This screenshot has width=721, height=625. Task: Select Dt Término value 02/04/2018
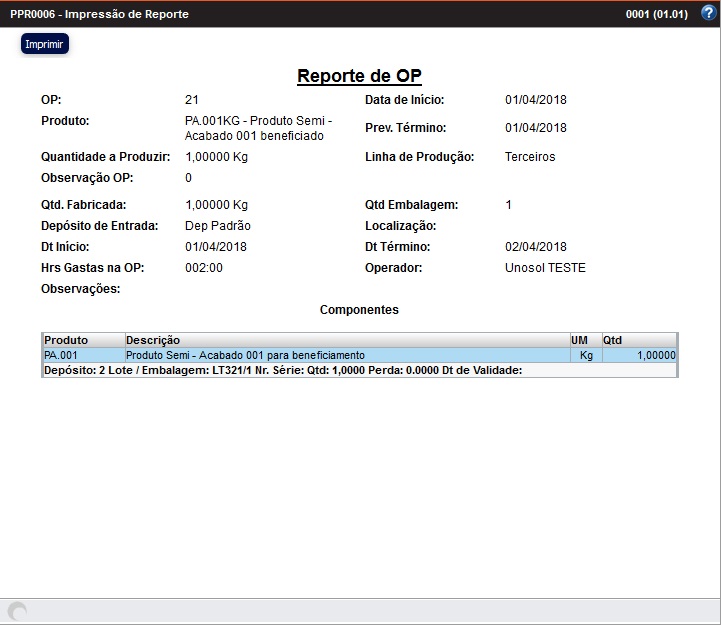point(536,247)
